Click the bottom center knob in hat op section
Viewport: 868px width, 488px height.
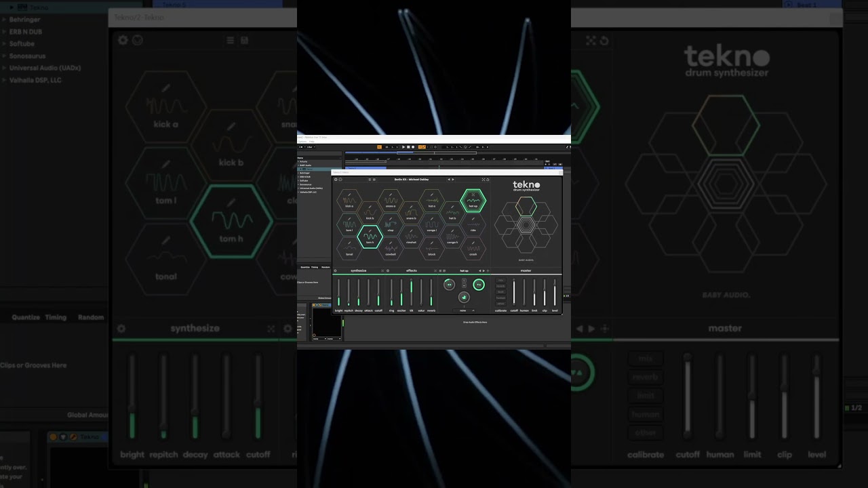(464, 297)
